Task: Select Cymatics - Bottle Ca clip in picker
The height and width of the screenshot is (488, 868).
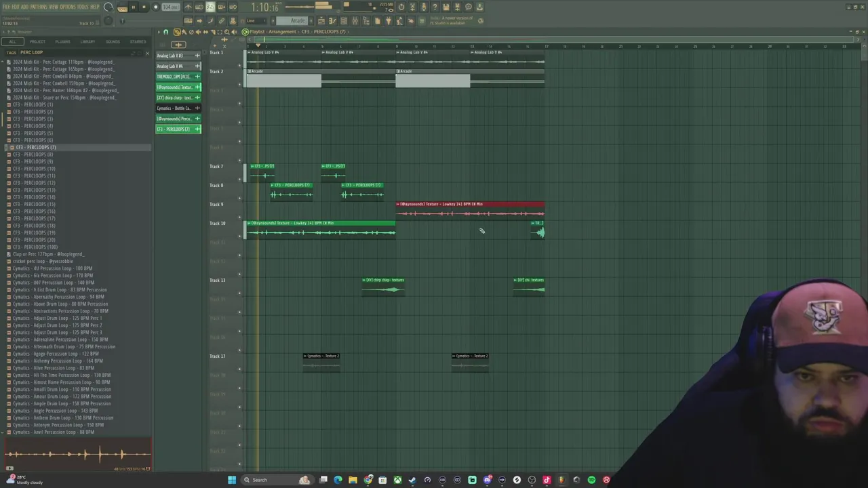Action: point(178,108)
